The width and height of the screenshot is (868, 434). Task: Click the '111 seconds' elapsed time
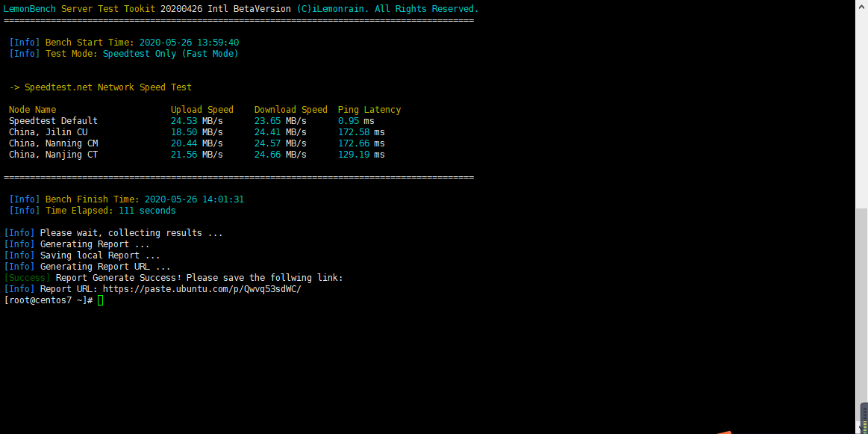click(x=147, y=211)
